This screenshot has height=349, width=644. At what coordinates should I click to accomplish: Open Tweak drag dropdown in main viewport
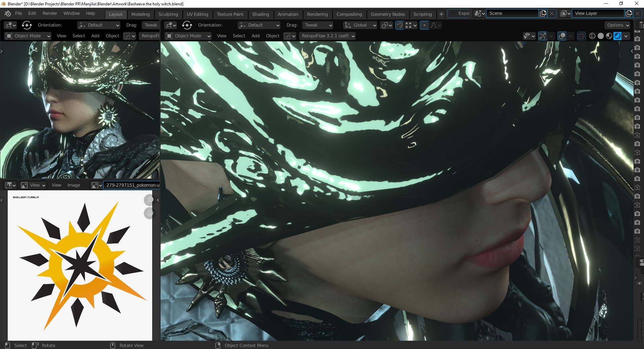(317, 25)
